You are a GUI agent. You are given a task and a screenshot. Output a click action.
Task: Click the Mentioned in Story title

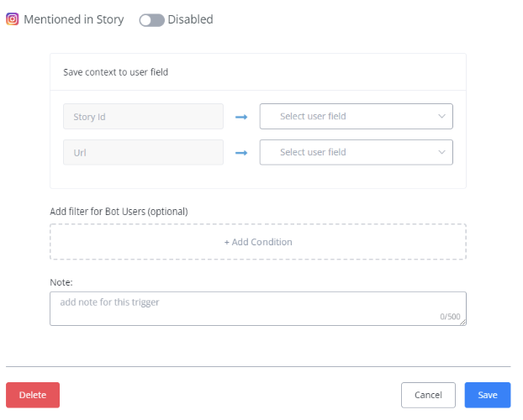coord(74,19)
